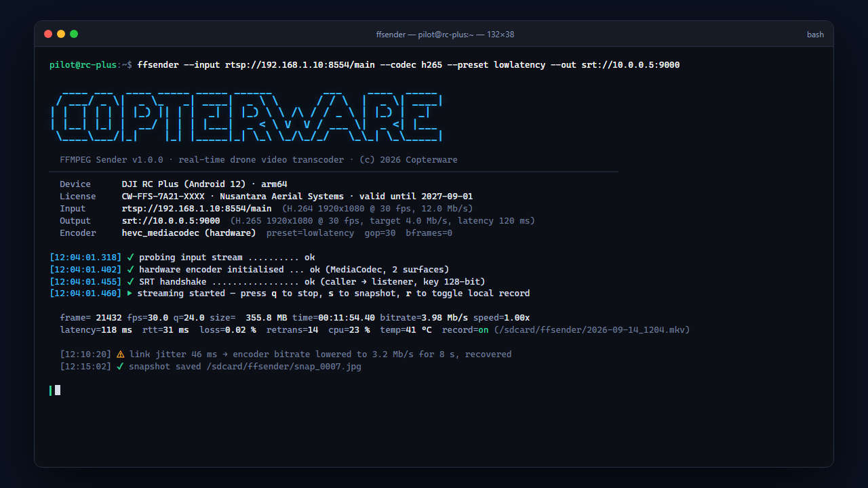
Task: Click the check mark beside probing input stream
Action: pos(130,258)
